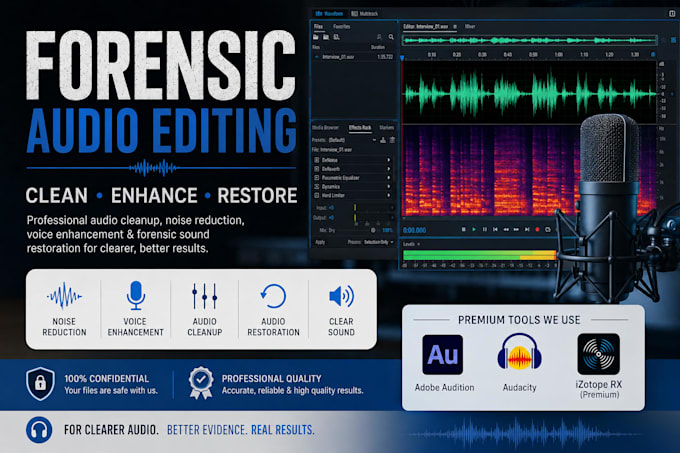680x453 pixels.
Task: Adjust the Output level slider
Action: (355, 218)
